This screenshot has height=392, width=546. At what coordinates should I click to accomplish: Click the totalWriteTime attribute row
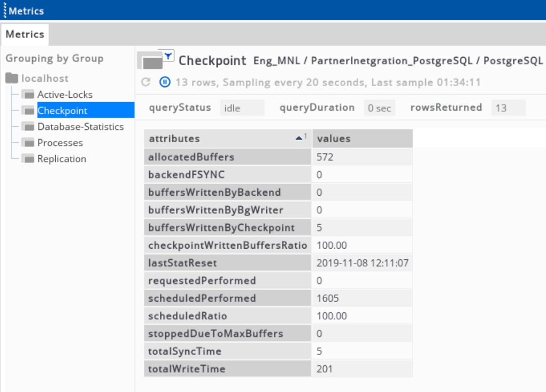point(227,369)
